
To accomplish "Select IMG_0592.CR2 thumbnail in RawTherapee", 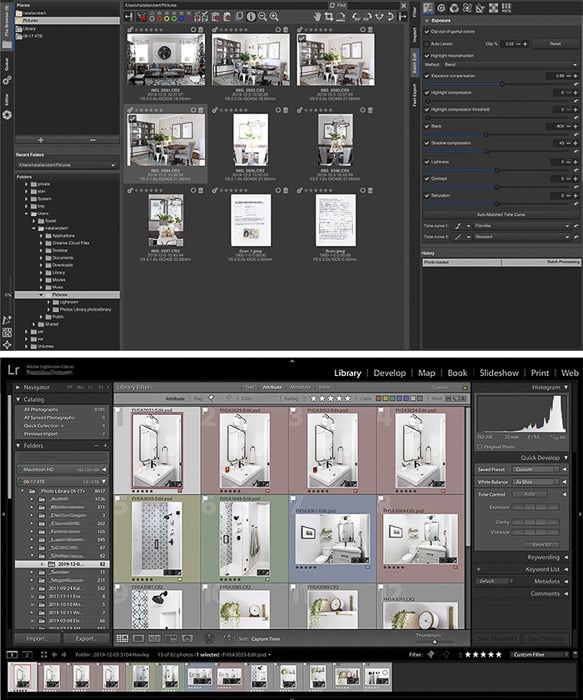I will click(x=250, y=60).
